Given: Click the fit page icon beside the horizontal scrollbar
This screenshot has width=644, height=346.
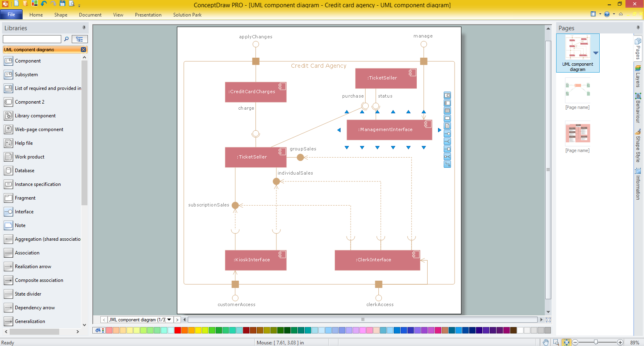Looking at the screenshot, I should 548,320.
